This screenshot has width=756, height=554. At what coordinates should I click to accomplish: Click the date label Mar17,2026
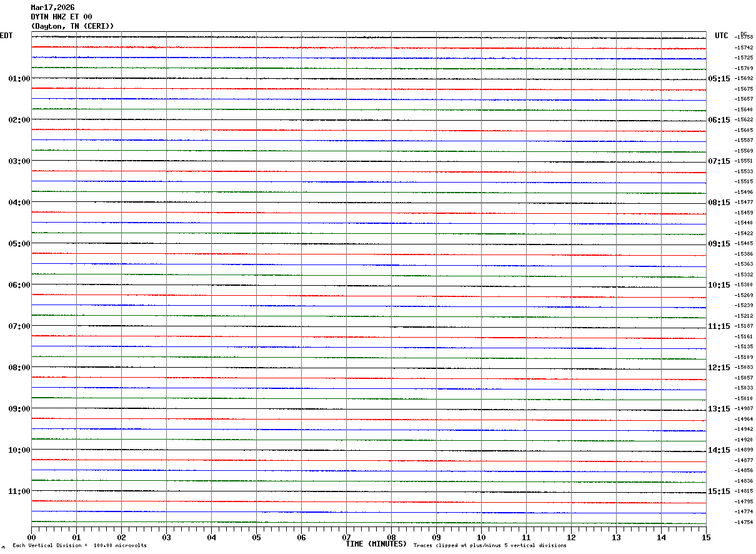52,8
